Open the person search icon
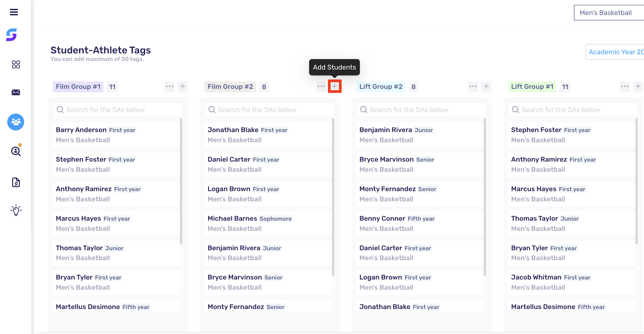The image size is (644, 334). (16, 151)
